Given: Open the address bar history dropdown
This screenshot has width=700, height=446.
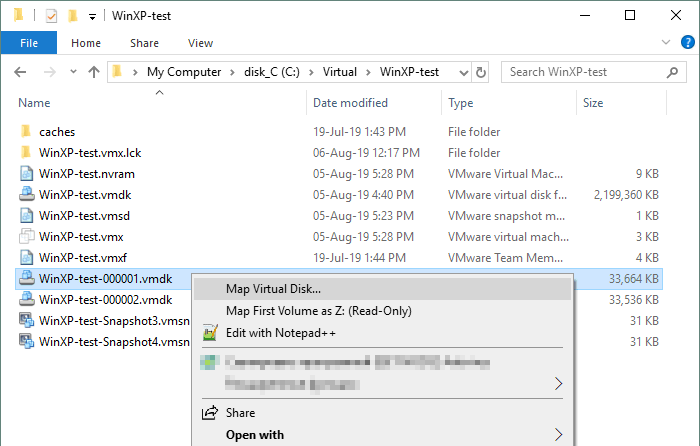Looking at the screenshot, I should pyautogui.click(x=464, y=72).
